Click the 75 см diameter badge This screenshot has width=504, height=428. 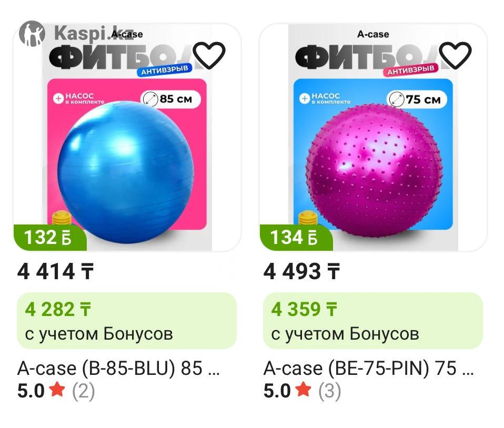417,99
